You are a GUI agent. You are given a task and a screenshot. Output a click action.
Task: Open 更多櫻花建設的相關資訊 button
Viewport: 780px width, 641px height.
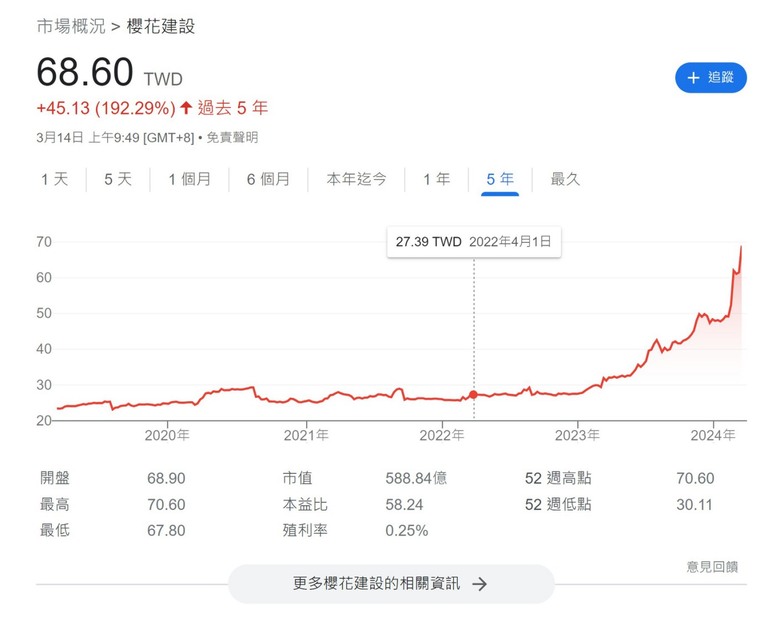pos(391,583)
